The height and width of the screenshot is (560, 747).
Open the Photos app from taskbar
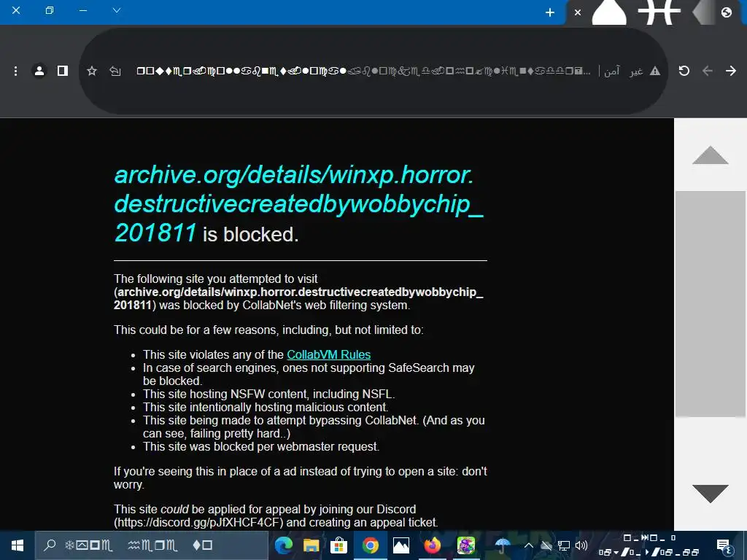click(401, 545)
